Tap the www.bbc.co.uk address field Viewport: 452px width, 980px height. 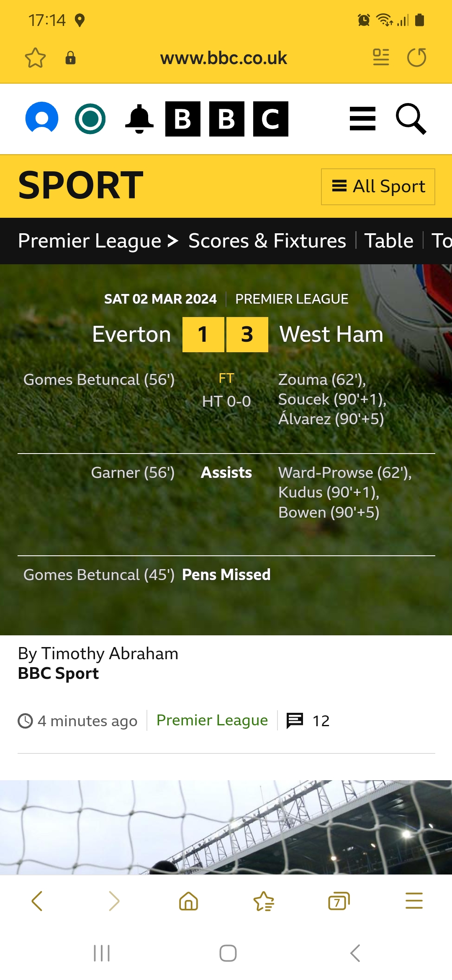coord(223,58)
